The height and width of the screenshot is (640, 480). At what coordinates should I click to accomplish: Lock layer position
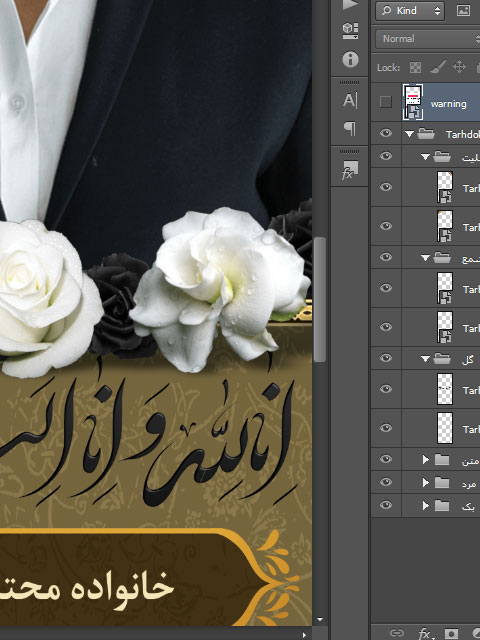click(x=459, y=67)
